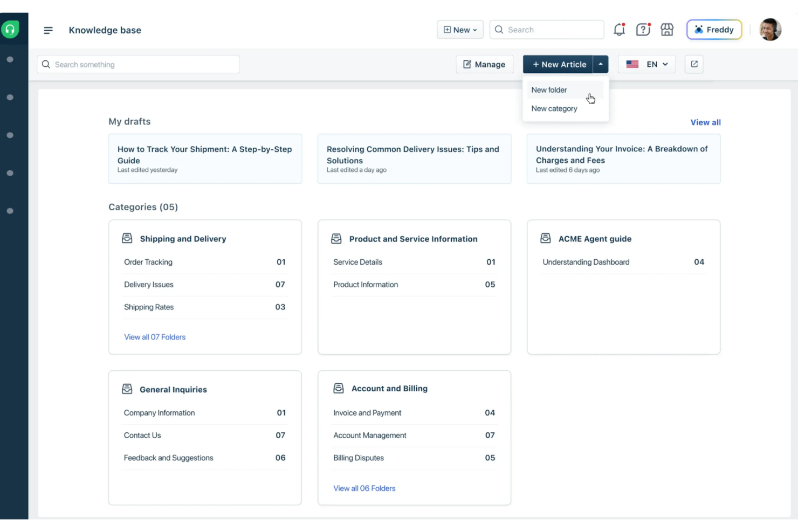Open knowledge base preview via external link icon
This screenshot has height=532, width=798.
pos(693,64)
